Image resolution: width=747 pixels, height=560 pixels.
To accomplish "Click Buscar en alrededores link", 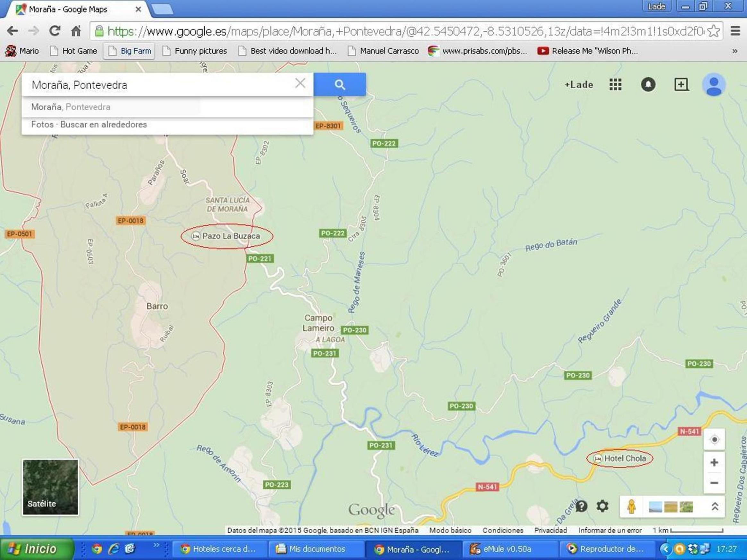I will (103, 125).
